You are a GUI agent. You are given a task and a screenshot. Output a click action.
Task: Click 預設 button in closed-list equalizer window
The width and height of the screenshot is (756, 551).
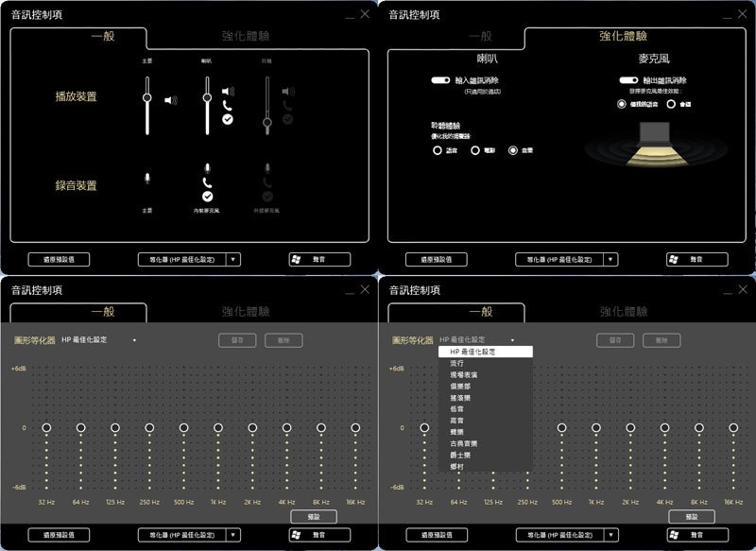314,517
